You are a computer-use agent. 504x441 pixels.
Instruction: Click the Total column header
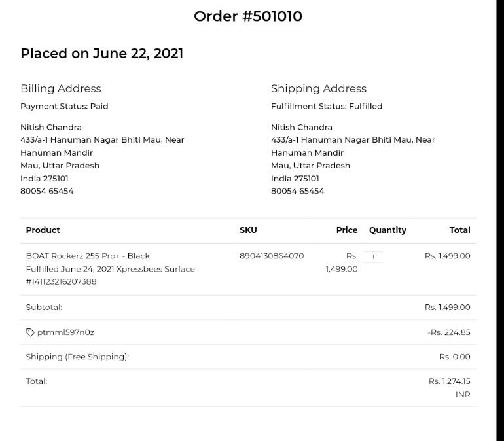459,230
